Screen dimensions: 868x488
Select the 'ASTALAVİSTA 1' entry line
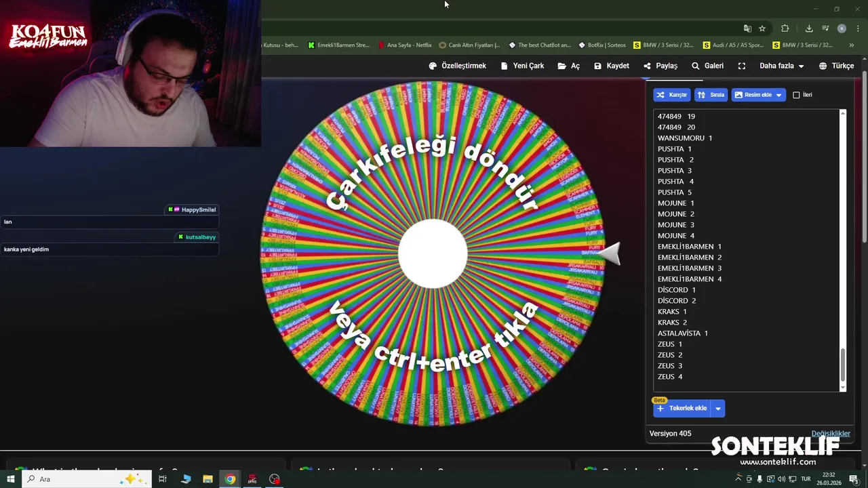683,333
